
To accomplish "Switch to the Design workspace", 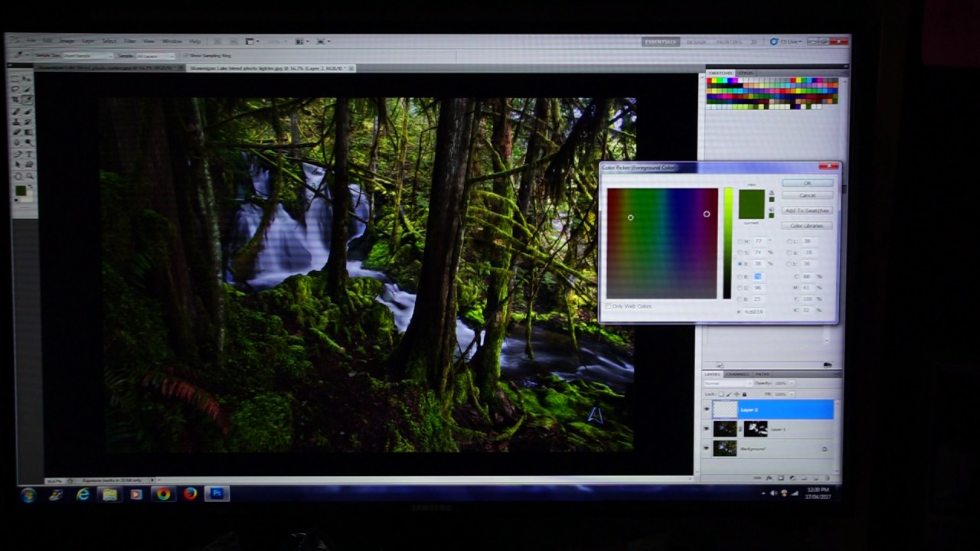I will pyautogui.click(x=697, y=42).
